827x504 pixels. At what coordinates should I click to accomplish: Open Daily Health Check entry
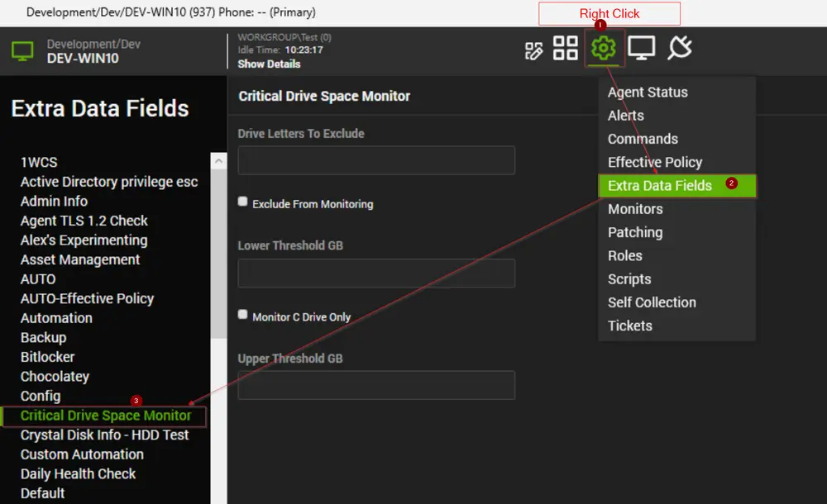click(x=78, y=474)
